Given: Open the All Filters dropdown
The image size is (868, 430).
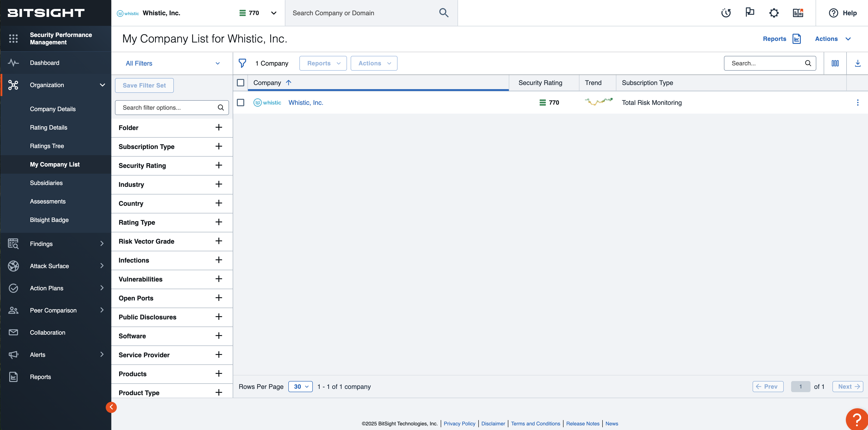Looking at the screenshot, I should click(172, 63).
